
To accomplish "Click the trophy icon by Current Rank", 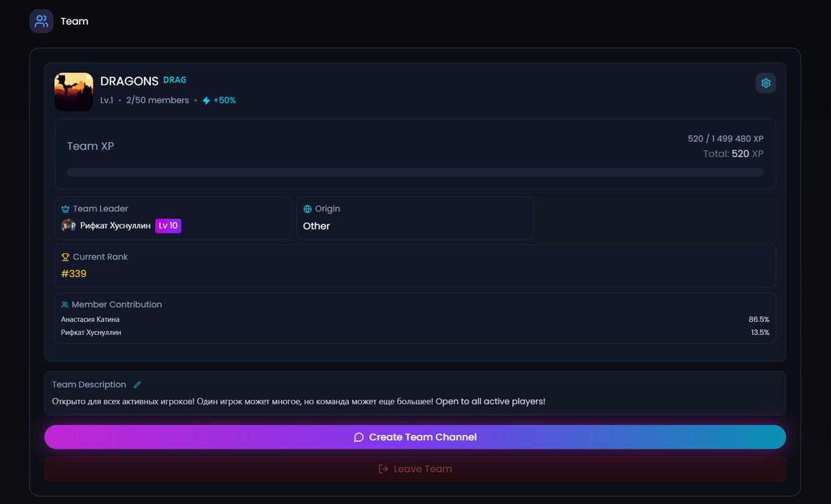I will (66, 257).
